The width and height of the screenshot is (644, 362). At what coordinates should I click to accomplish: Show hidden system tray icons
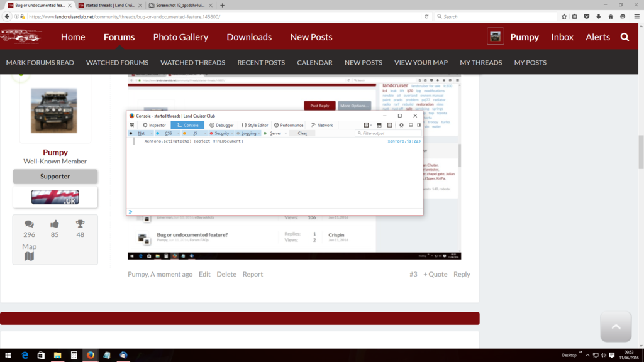pyautogui.click(x=587, y=356)
